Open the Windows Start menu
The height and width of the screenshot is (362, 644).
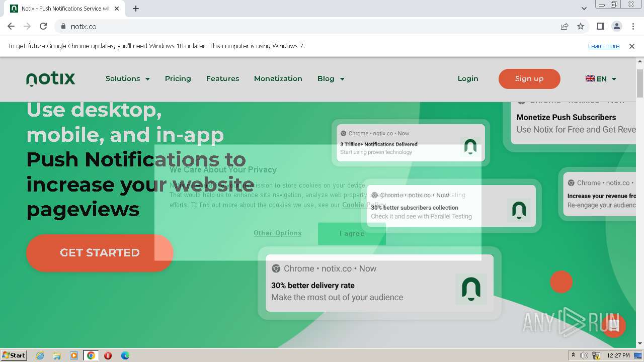[14, 355]
